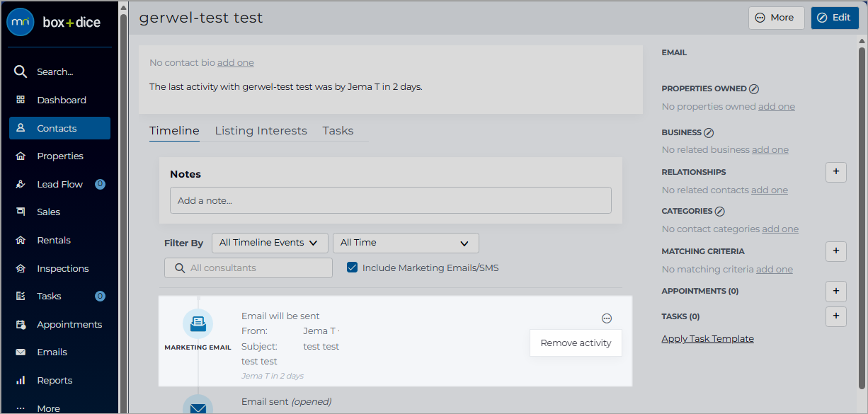Open the All Time dropdown
The image size is (868, 414).
point(406,243)
